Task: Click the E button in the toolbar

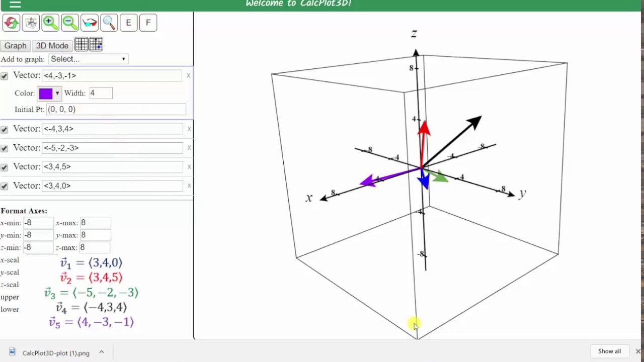Action: 128,22
